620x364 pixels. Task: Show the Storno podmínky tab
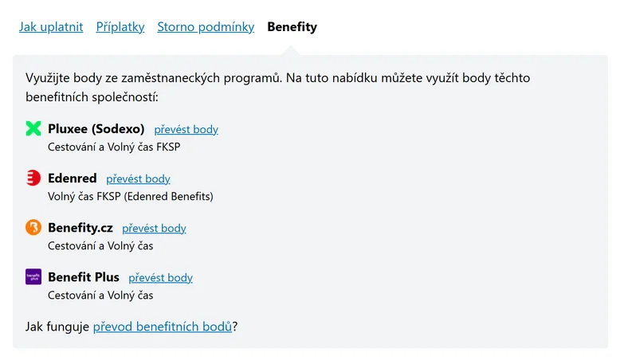click(x=206, y=27)
